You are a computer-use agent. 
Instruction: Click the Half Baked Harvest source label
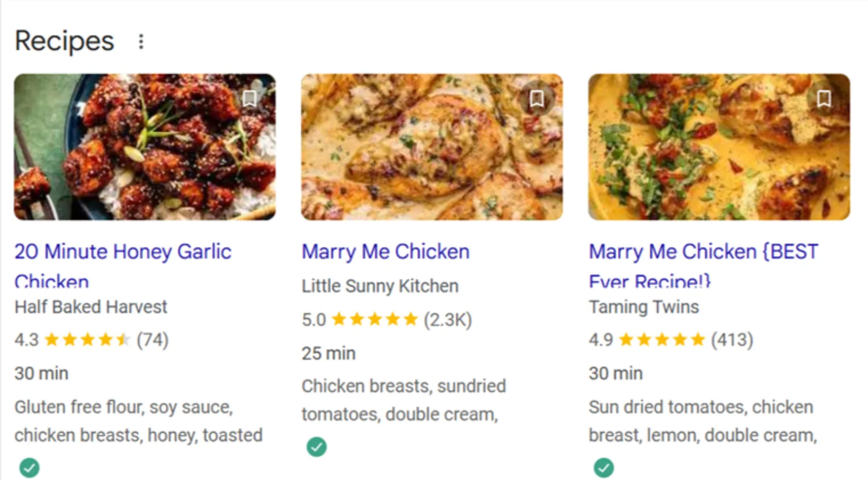(x=90, y=307)
